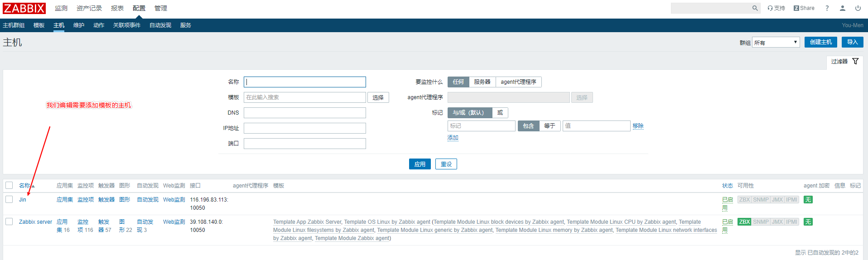This screenshot has height=260, width=868.
Task: Click the SNMP badge for Jin
Action: coord(761,200)
